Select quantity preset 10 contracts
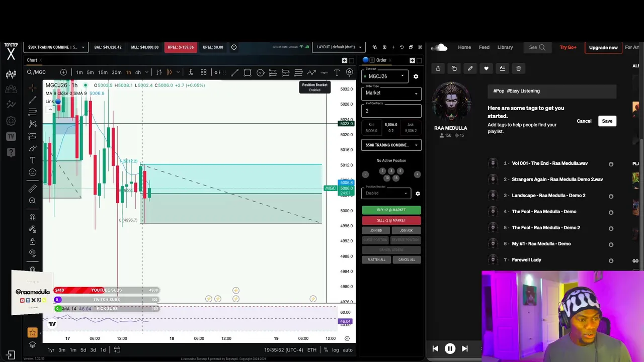 [x=387, y=178]
